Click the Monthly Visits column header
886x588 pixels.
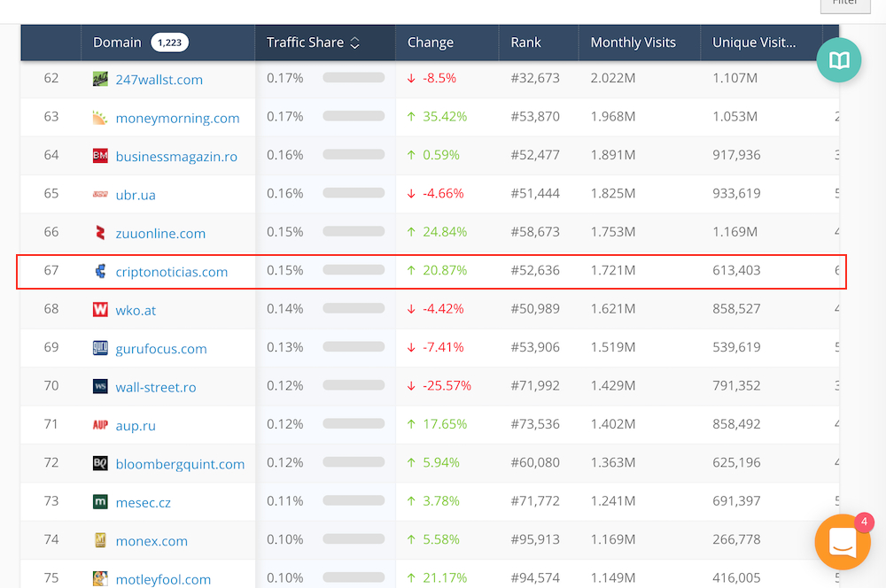(640, 43)
